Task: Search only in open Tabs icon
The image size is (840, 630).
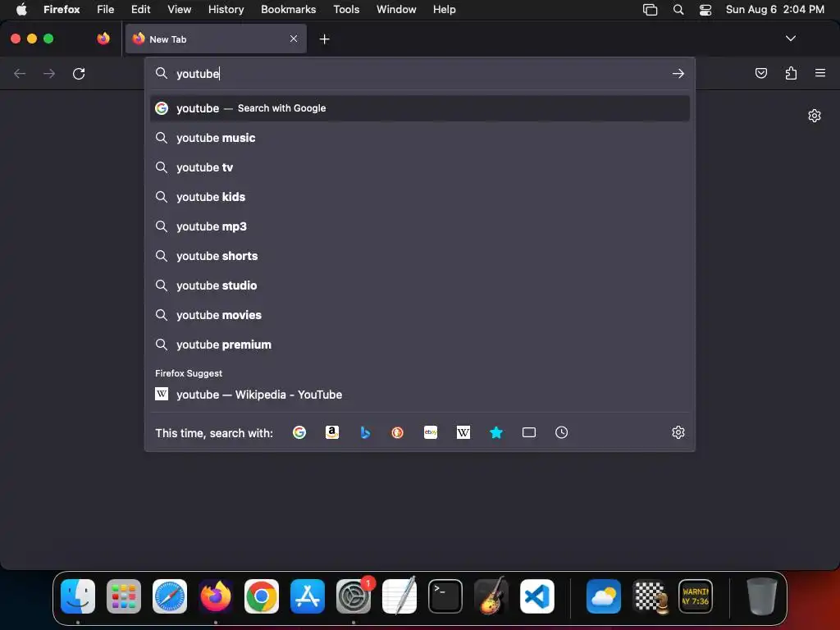Action: click(x=529, y=432)
